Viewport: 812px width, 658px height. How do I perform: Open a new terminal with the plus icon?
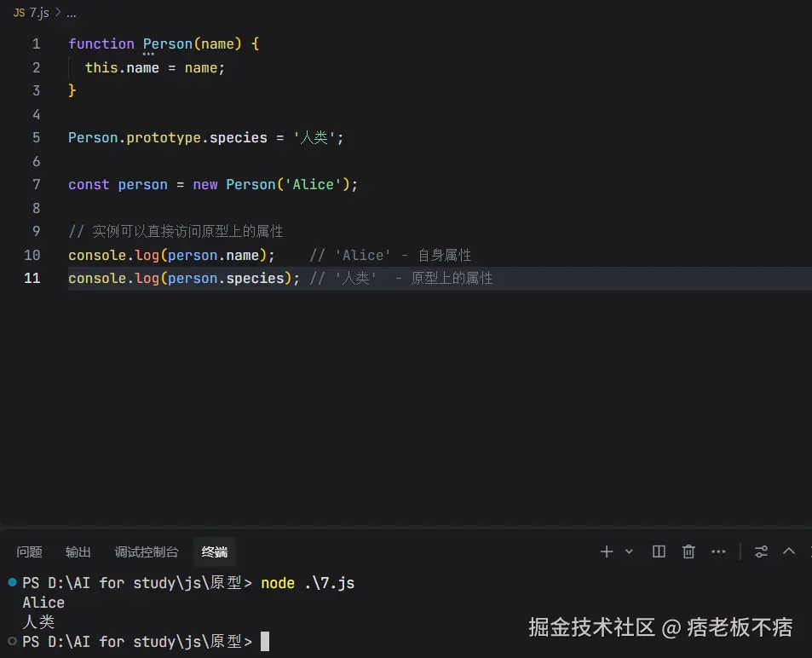pos(605,551)
